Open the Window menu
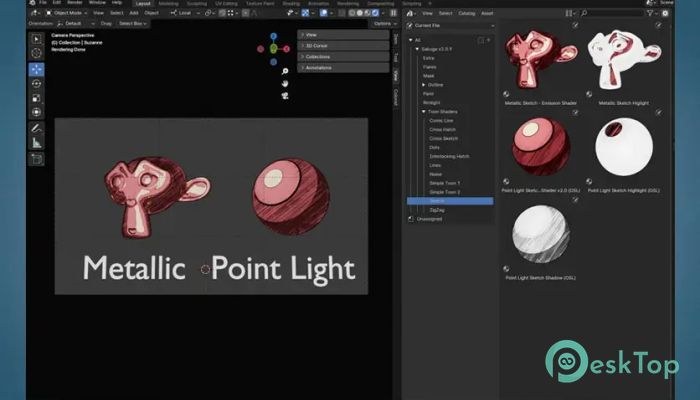This screenshot has height=400, width=700. tap(97, 3)
